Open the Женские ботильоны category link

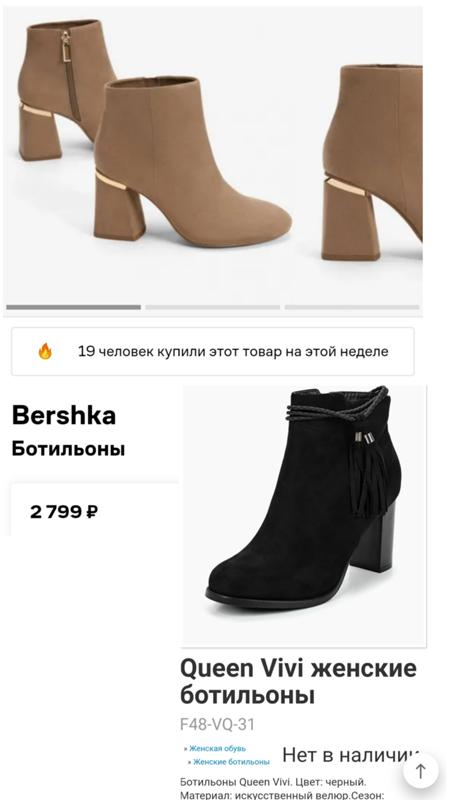pyautogui.click(x=229, y=762)
